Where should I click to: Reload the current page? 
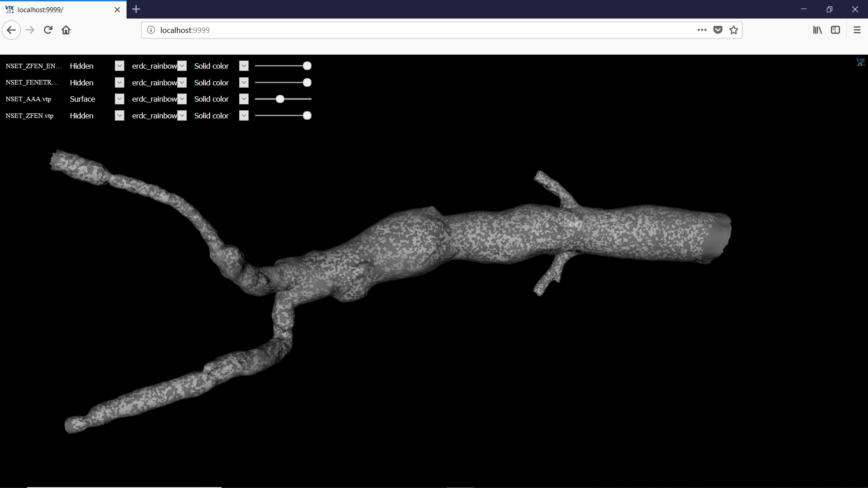[47, 30]
